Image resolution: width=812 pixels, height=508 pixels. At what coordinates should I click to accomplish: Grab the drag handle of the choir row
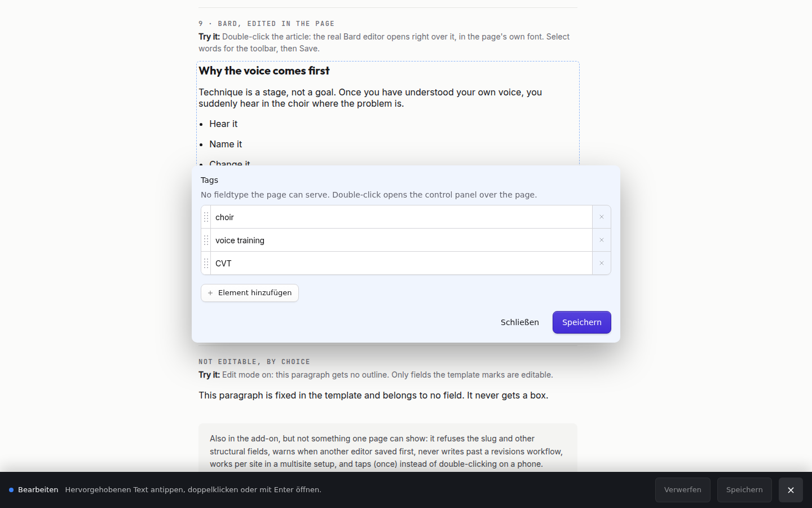click(206, 217)
